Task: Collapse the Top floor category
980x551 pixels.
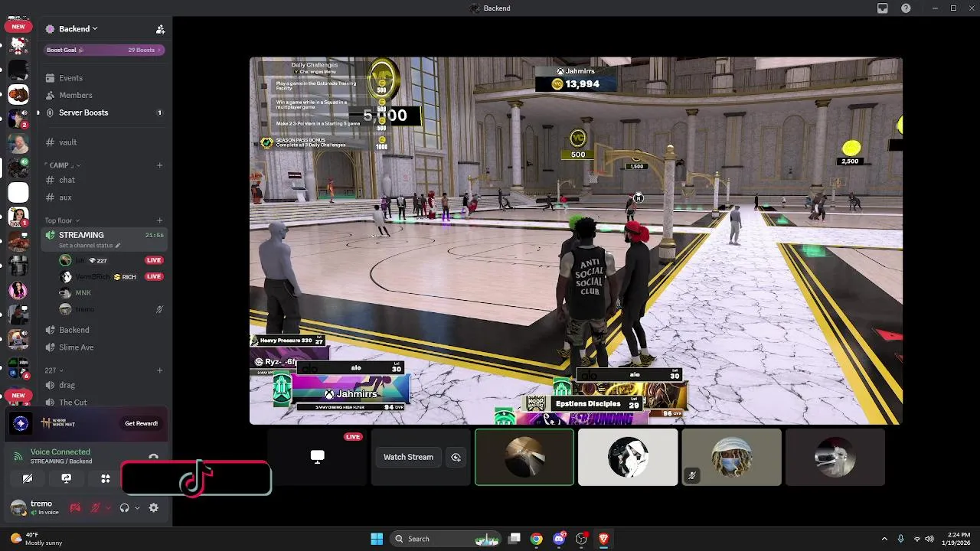Action: (x=62, y=220)
